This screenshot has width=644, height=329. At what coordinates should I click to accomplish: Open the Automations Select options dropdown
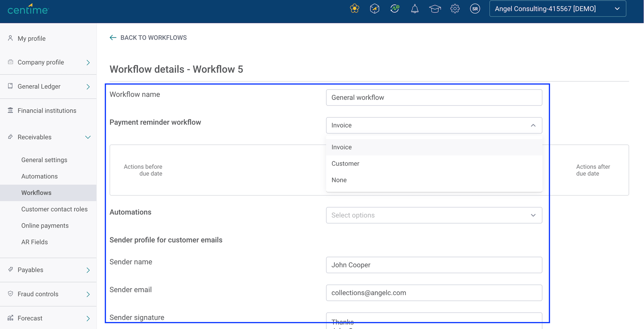point(434,215)
